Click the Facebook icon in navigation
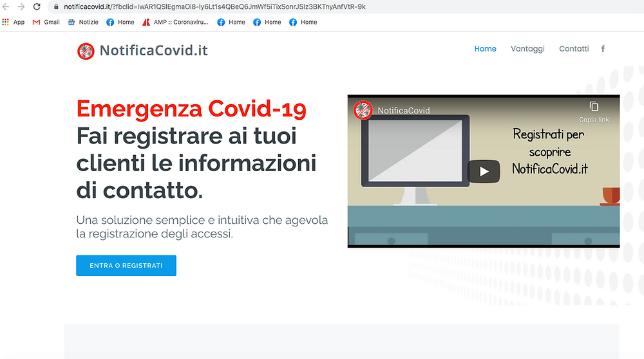This screenshot has height=359, width=644. tap(603, 49)
